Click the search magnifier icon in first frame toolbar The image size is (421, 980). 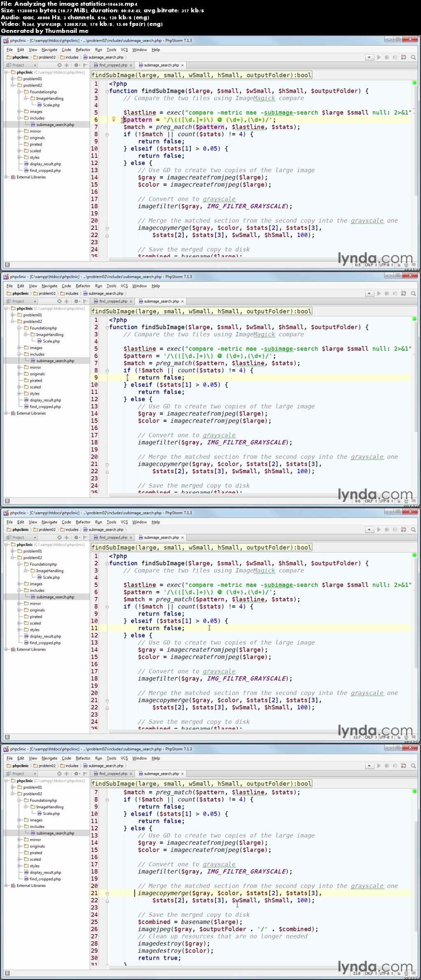[x=413, y=58]
